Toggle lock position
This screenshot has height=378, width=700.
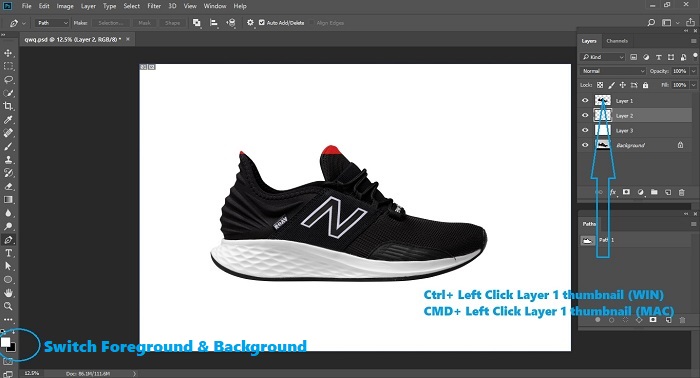623,85
